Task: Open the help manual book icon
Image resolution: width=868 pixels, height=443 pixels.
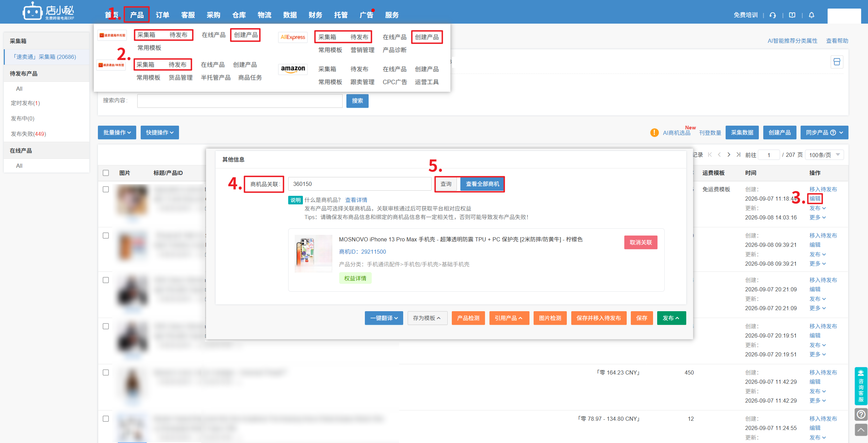Action: pos(792,15)
